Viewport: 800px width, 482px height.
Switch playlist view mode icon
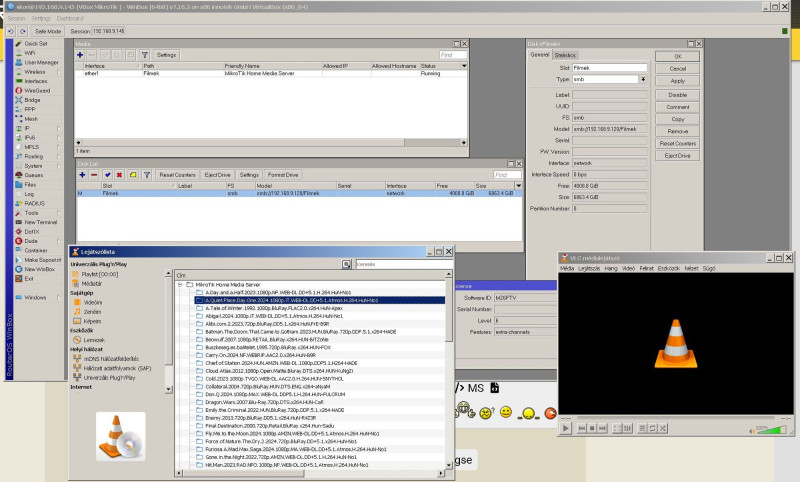pos(346,264)
